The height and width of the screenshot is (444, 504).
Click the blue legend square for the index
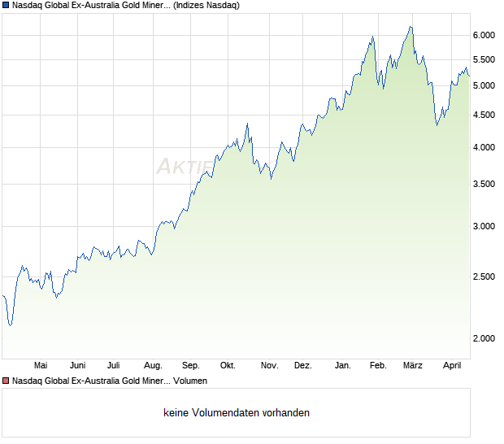(x=6, y=5)
